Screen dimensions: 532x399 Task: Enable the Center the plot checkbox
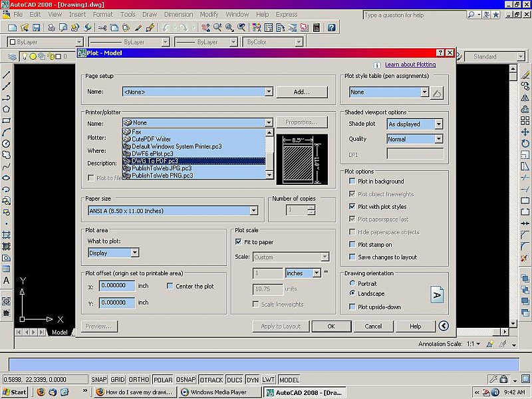click(x=170, y=286)
